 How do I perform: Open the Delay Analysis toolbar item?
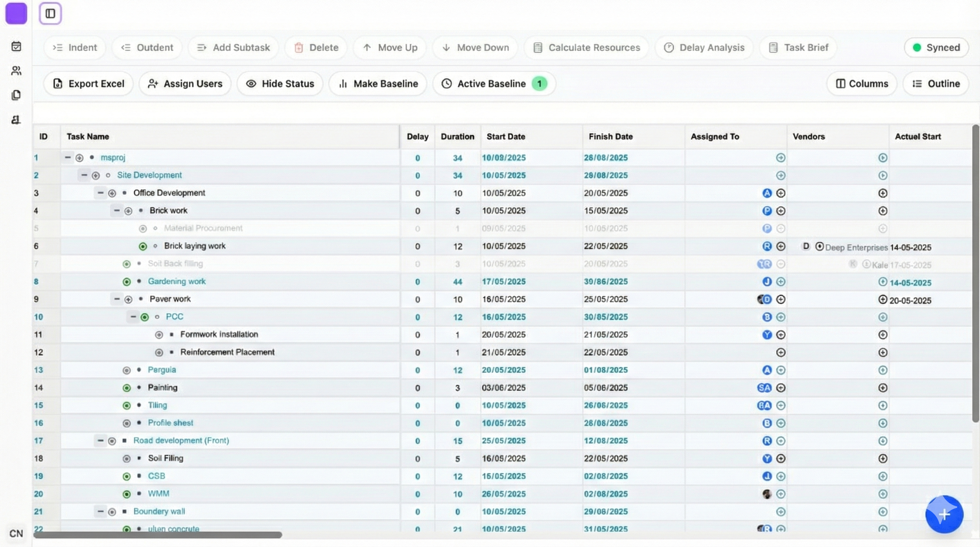(704, 47)
